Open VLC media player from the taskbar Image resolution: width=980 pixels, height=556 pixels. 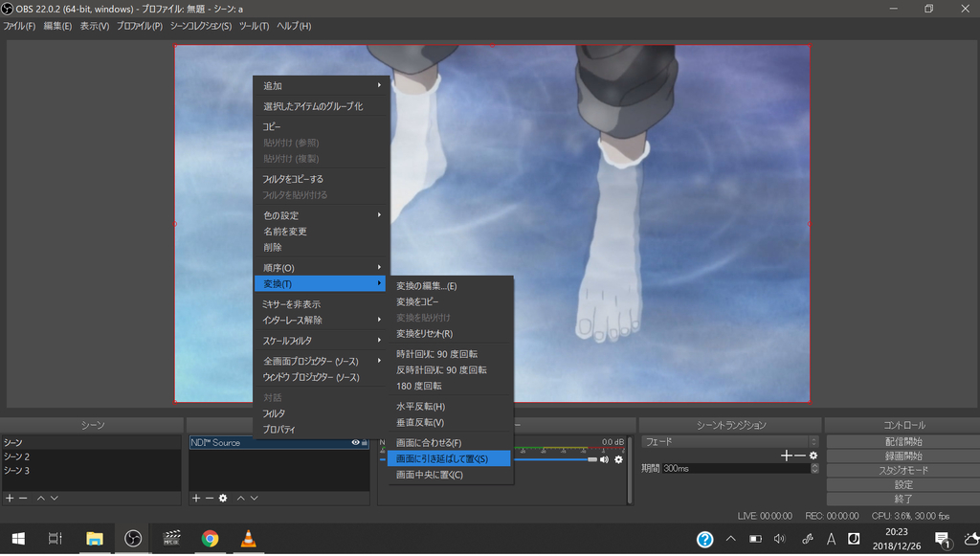(x=248, y=539)
